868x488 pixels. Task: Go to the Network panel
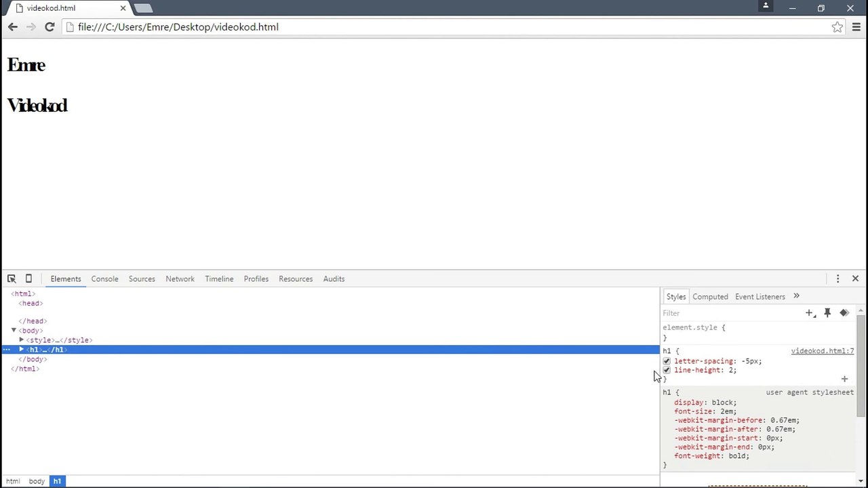pos(180,279)
